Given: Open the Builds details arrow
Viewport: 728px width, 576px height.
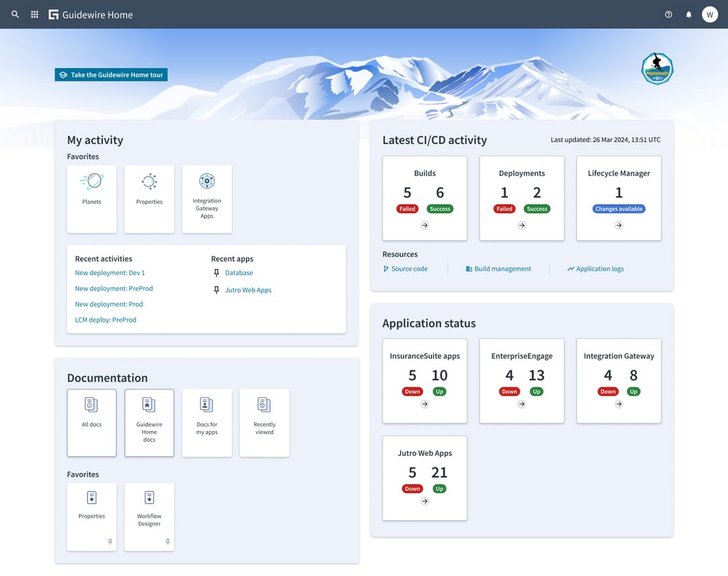Looking at the screenshot, I should (x=425, y=225).
